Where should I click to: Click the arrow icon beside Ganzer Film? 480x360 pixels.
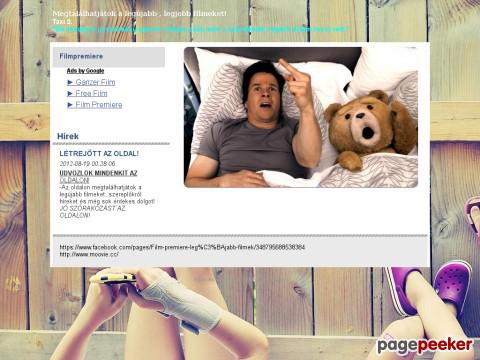point(70,82)
